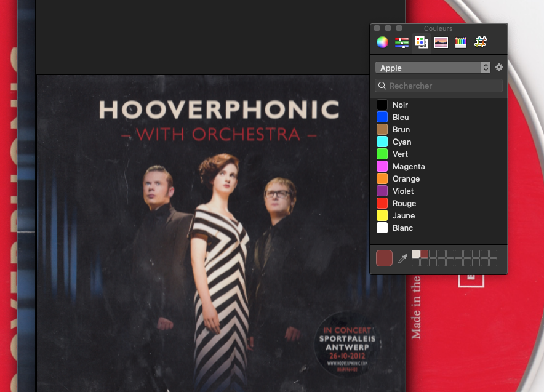This screenshot has width=544, height=392.
Task: Close the Couleurs window
Action: (x=377, y=28)
